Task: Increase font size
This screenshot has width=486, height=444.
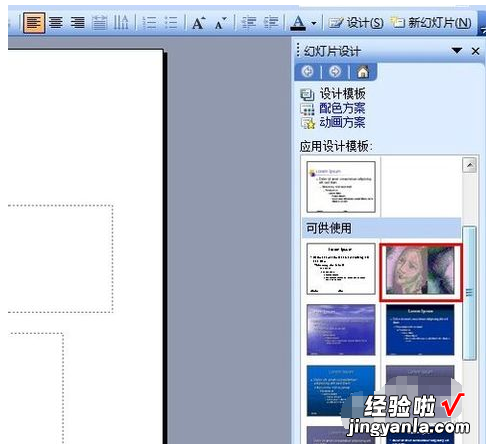Action: click(199, 23)
